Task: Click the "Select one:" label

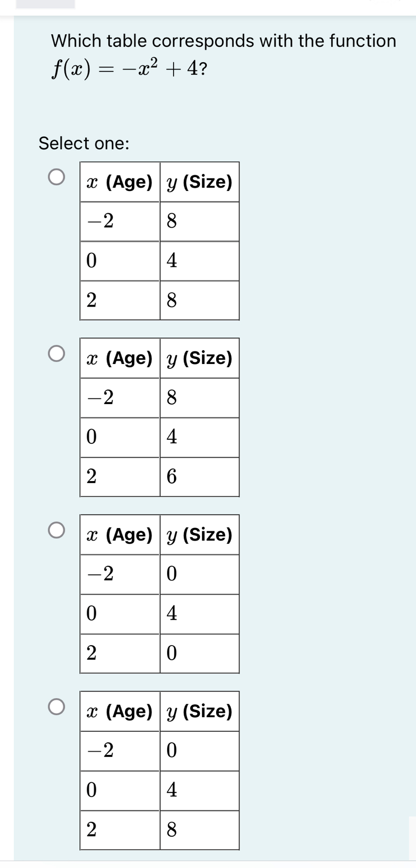Action: (x=84, y=143)
